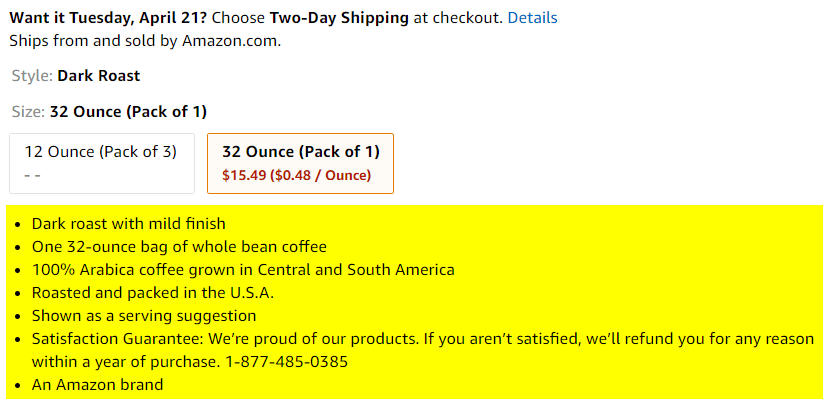Click the 'An Amazon brand' bullet
833x417 pixels.
pos(97,385)
